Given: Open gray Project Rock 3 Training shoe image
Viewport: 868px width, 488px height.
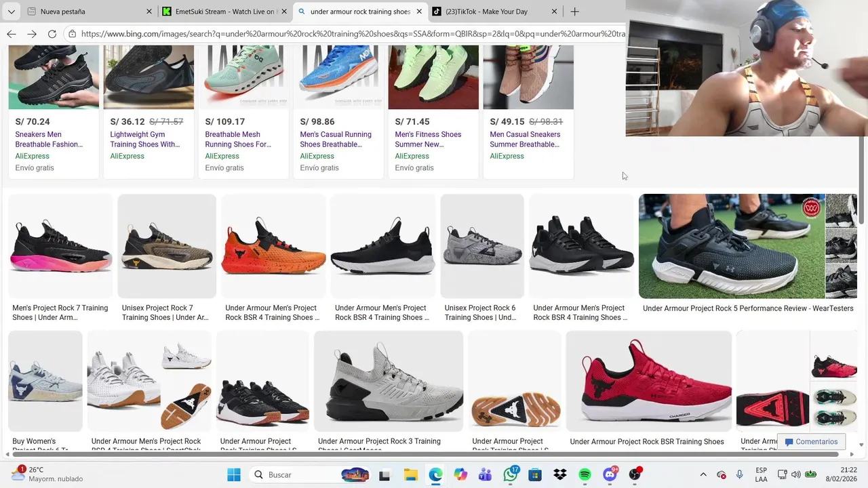Looking at the screenshot, I should 389,381.
